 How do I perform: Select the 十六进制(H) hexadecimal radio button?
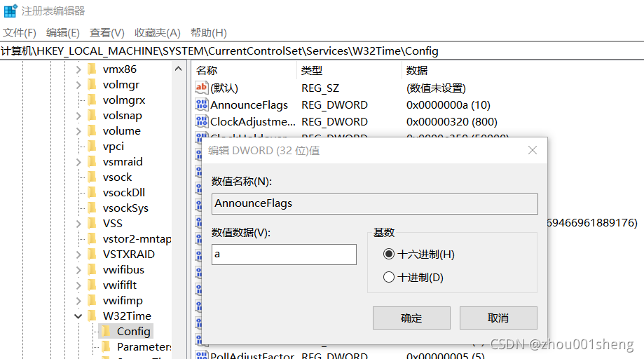coord(388,255)
